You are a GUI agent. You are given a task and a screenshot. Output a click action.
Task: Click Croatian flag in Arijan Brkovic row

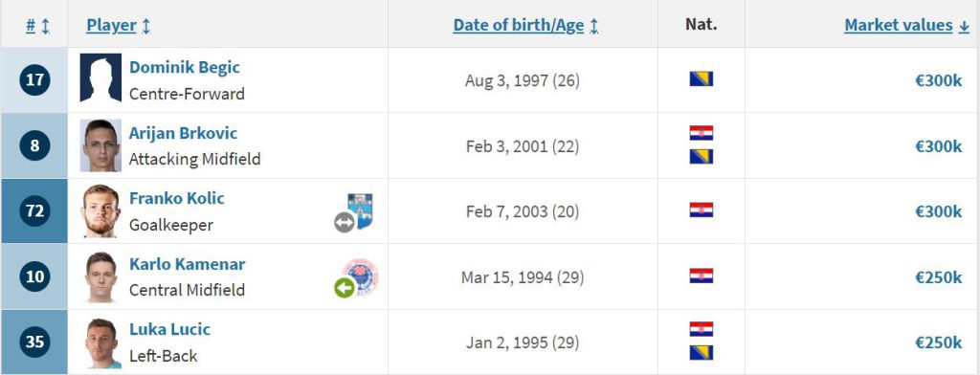(x=702, y=133)
